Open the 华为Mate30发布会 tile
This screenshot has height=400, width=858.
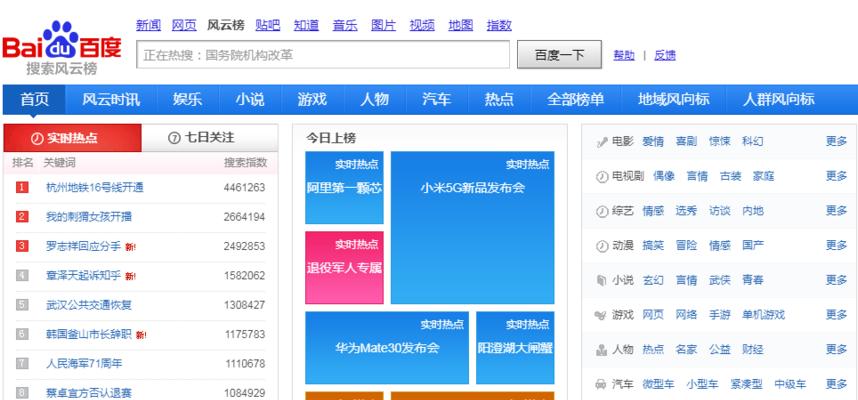[387, 347]
